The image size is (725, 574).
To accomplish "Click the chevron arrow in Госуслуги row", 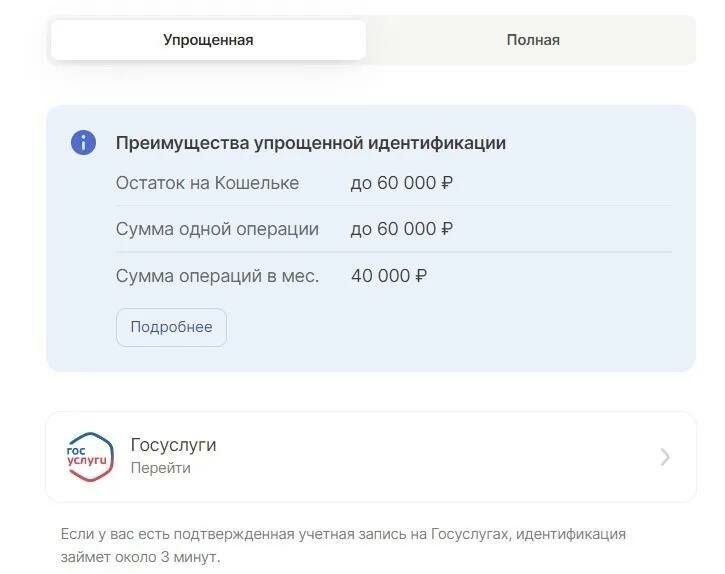I will click(x=665, y=457).
